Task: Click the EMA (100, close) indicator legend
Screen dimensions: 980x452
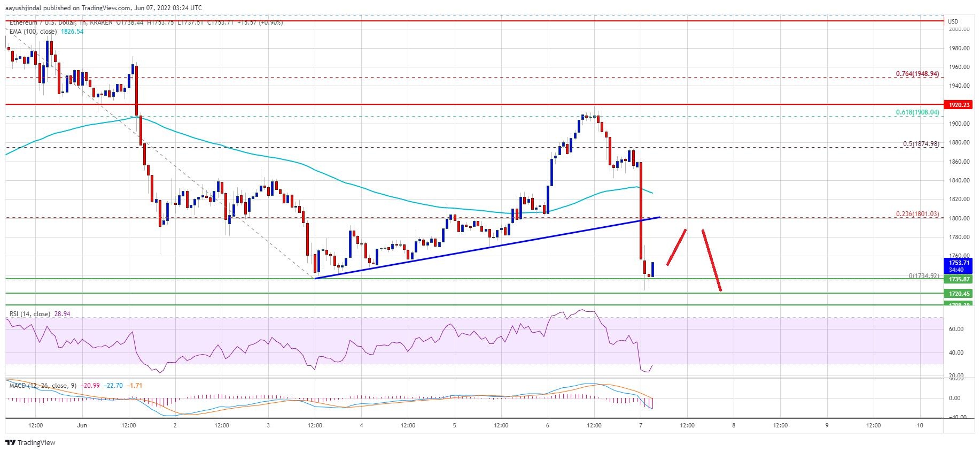Action: point(32,32)
